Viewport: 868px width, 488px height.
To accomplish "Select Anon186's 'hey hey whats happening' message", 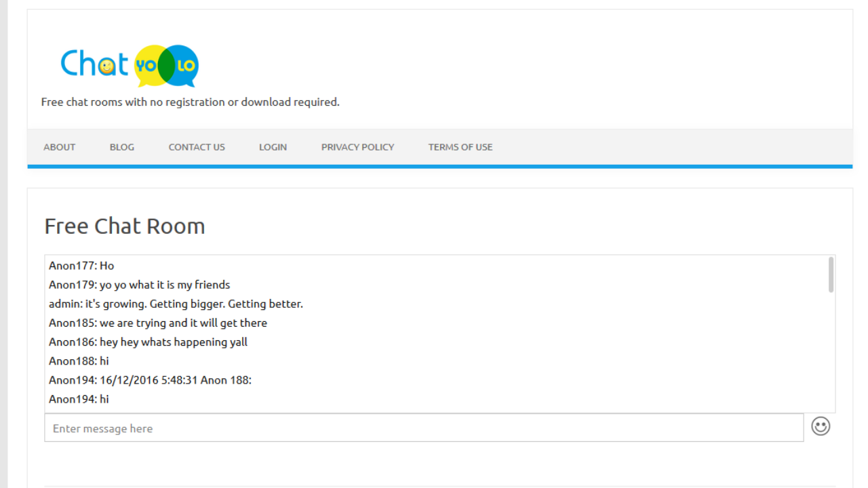I will click(148, 342).
